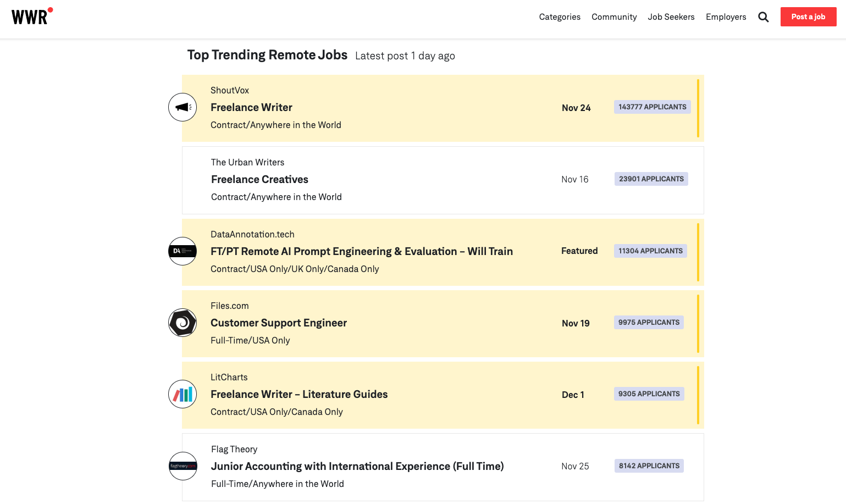Viewport: 846px width, 504px height.
Task: Click the FT/PT Remote AI Prompt Engineering listing
Action: click(x=362, y=251)
